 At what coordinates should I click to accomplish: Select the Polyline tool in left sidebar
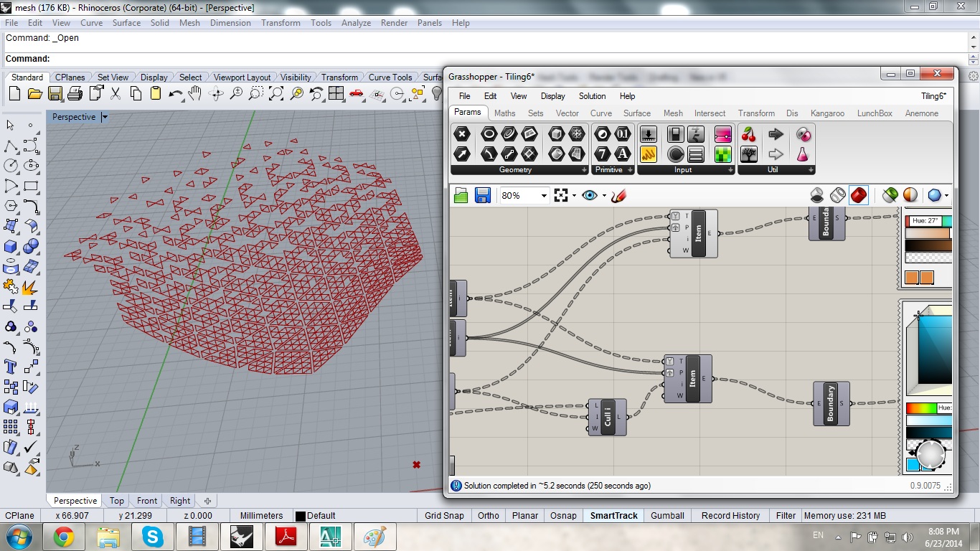(11, 146)
